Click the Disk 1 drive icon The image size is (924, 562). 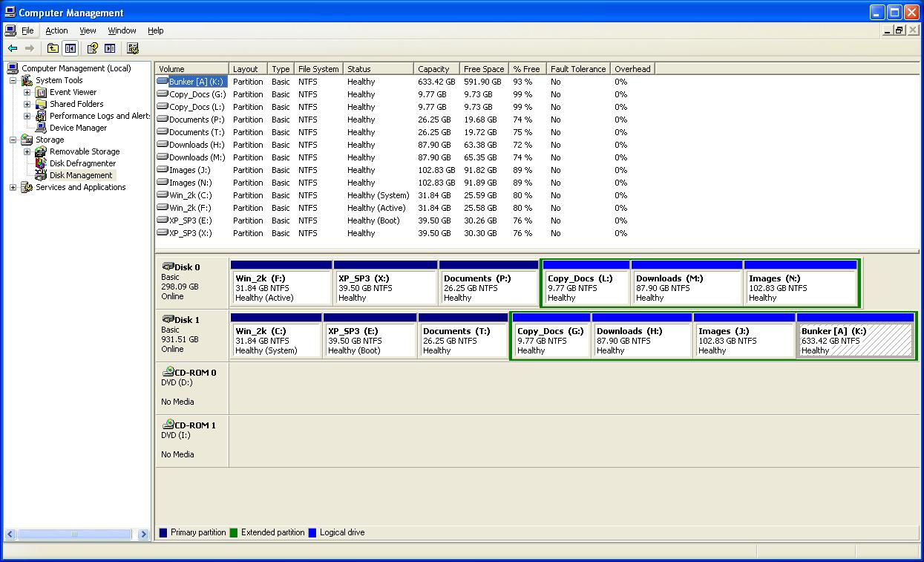[168, 319]
